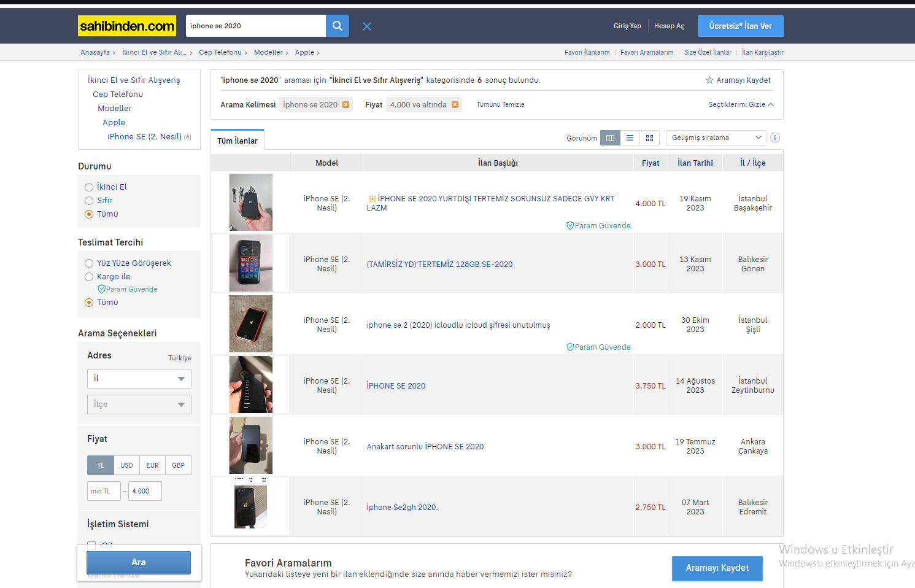Screen dimensions: 915x588
Task: Switch to the grid gallery view icon
Action: (649, 138)
